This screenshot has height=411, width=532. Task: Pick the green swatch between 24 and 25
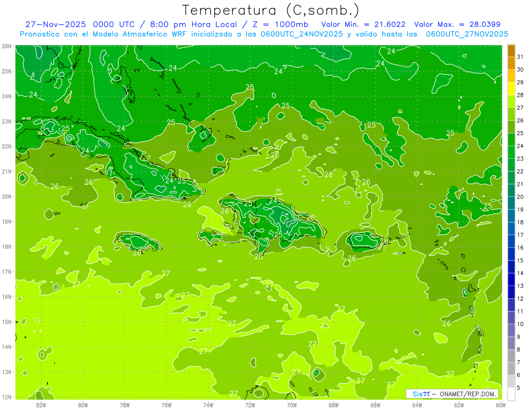pos(511,140)
